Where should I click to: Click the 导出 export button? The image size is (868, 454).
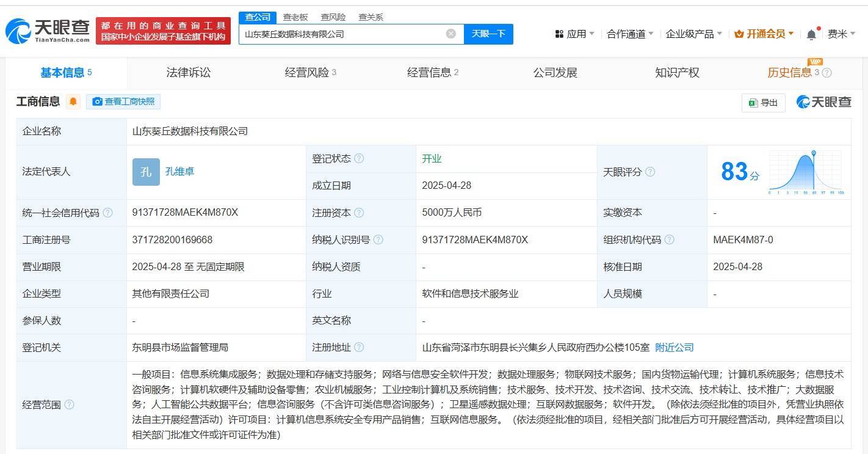click(x=764, y=103)
